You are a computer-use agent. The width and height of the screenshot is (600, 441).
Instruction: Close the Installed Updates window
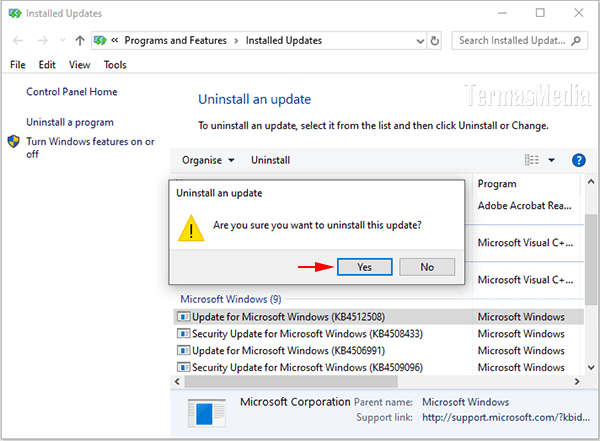(579, 13)
